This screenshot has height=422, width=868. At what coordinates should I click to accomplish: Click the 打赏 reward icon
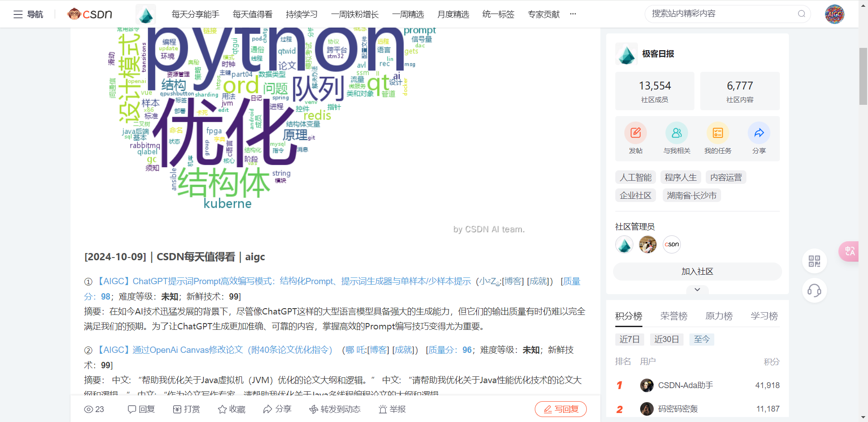(x=177, y=409)
